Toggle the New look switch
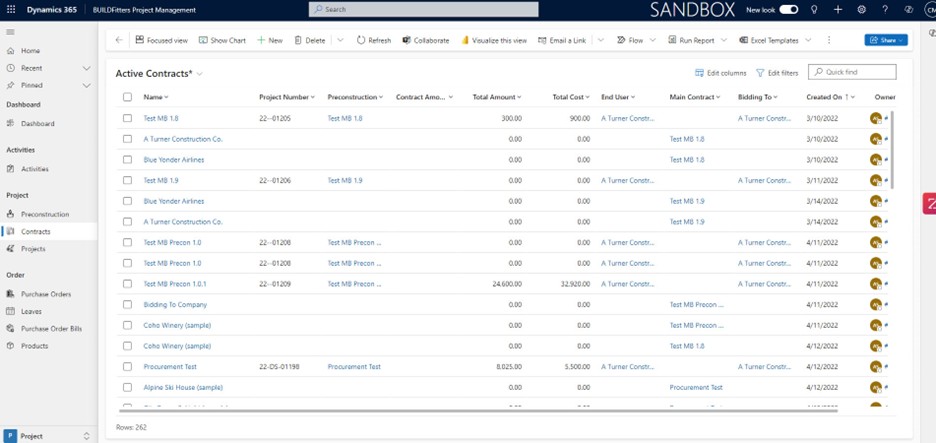Screen dimensions: 936x443 pyautogui.click(x=788, y=9)
